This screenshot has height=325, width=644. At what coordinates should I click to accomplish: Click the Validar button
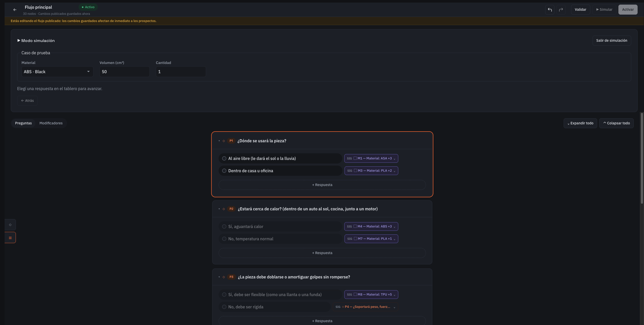pos(580,10)
